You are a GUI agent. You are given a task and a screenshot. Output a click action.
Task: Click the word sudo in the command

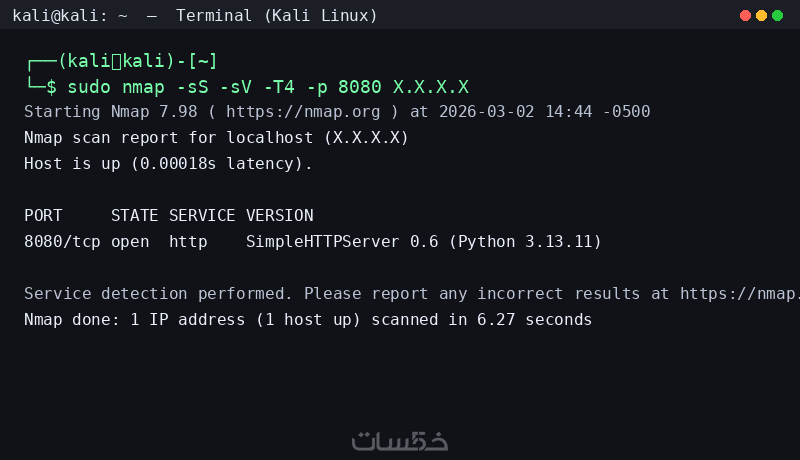click(86, 87)
